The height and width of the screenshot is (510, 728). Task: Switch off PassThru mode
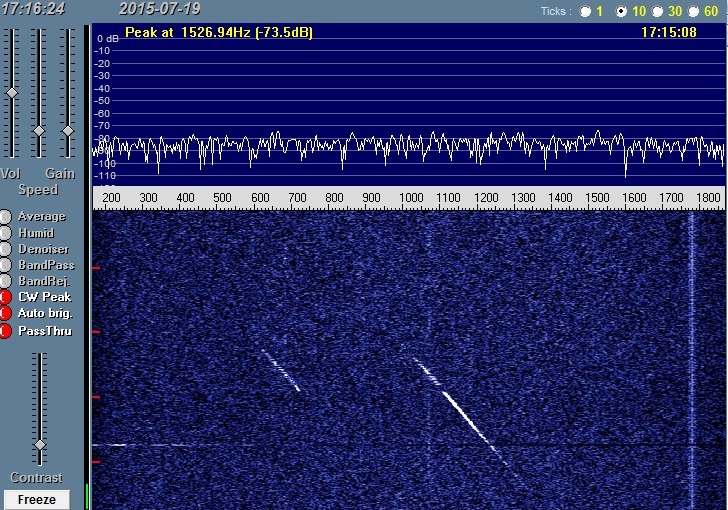(x=6, y=330)
